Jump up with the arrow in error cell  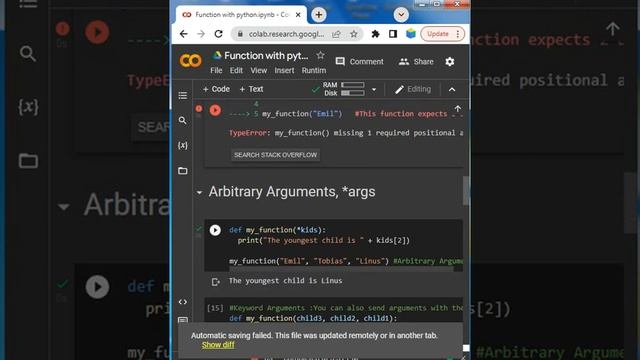coord(458,109)
